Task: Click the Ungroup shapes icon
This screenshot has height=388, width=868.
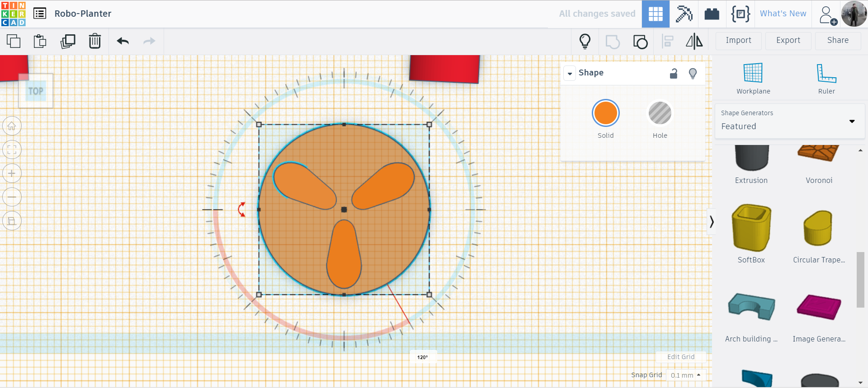Action: tap(640, 42)
